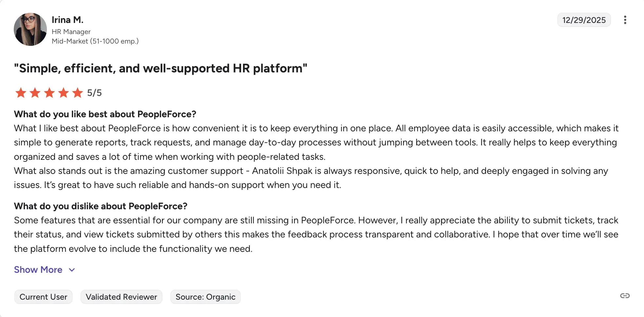Click the review title heading
The height and width of the screenshot is (317, 644).
pos(160,68)
